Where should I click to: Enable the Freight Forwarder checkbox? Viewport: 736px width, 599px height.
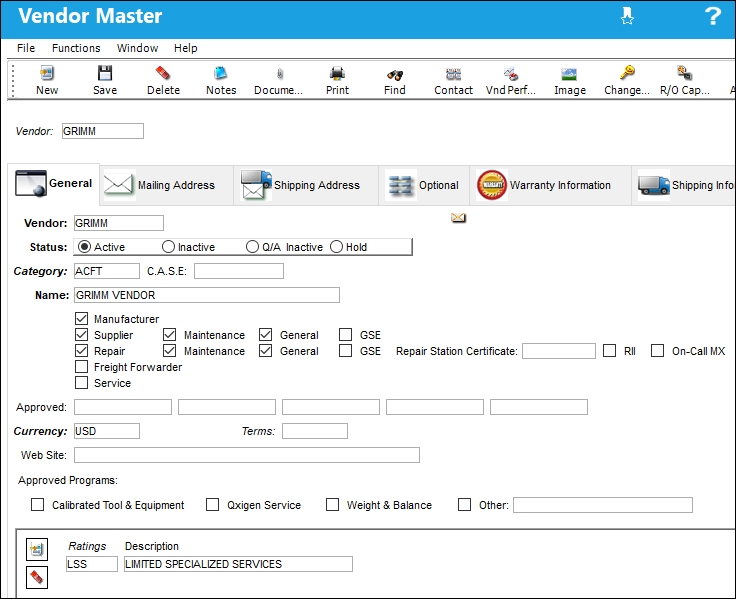82,367
